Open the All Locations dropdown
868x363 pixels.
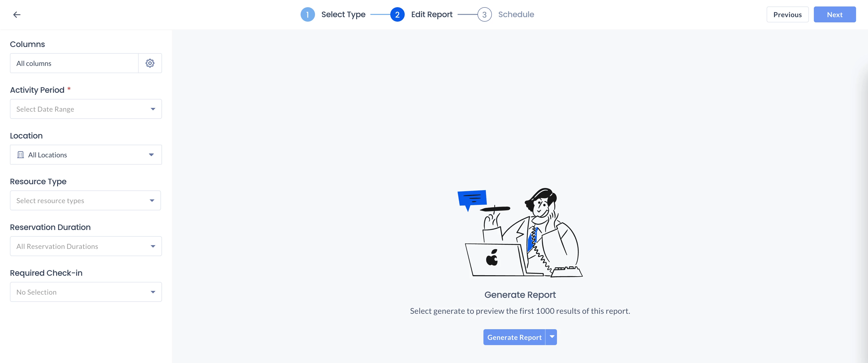coord(86,155)
